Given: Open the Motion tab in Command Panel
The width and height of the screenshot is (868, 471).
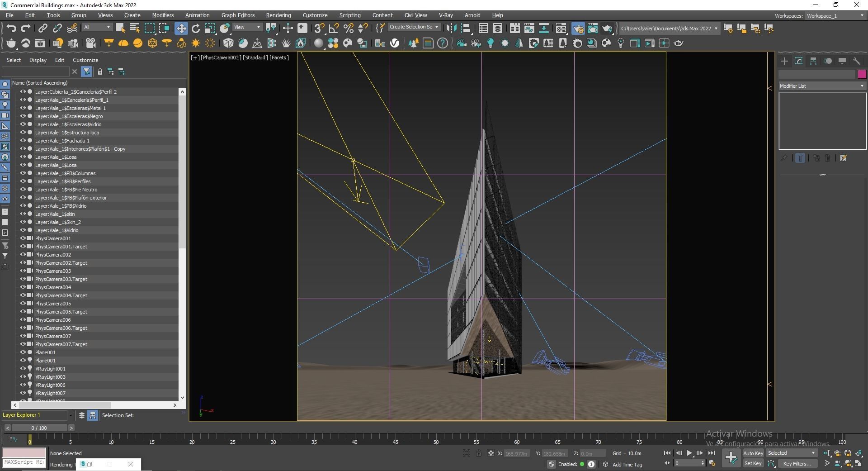Looking at the screenshot, I should tap(828, 61).
